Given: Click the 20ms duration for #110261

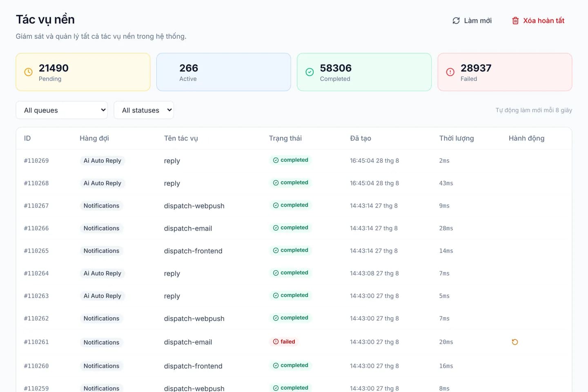Looking at the screenshot, I should coord(446,342).
